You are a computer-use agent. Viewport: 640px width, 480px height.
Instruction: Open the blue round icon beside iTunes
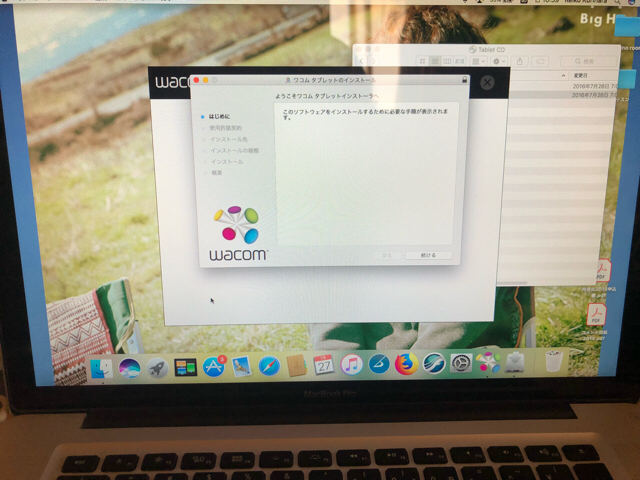[379, 364]
